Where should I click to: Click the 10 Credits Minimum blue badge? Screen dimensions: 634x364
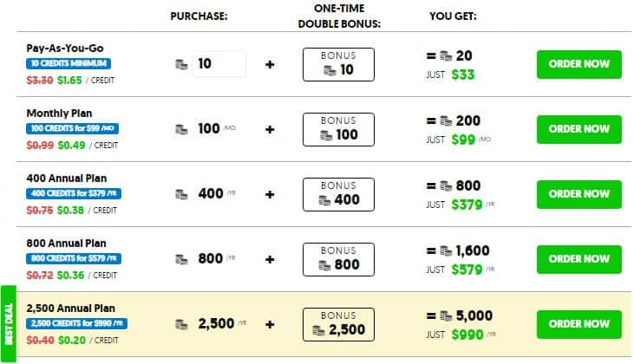[x=69, y=63]
